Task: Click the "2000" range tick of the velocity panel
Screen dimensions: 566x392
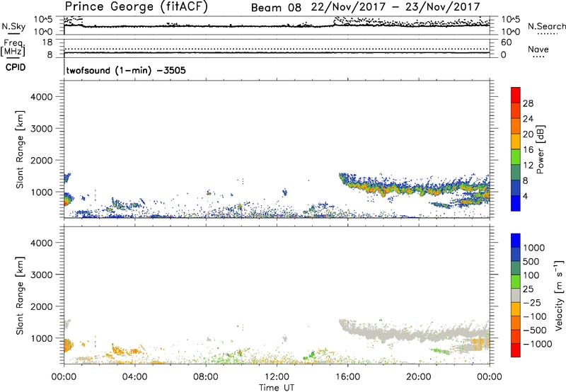Action: click(x=42, y=306)
